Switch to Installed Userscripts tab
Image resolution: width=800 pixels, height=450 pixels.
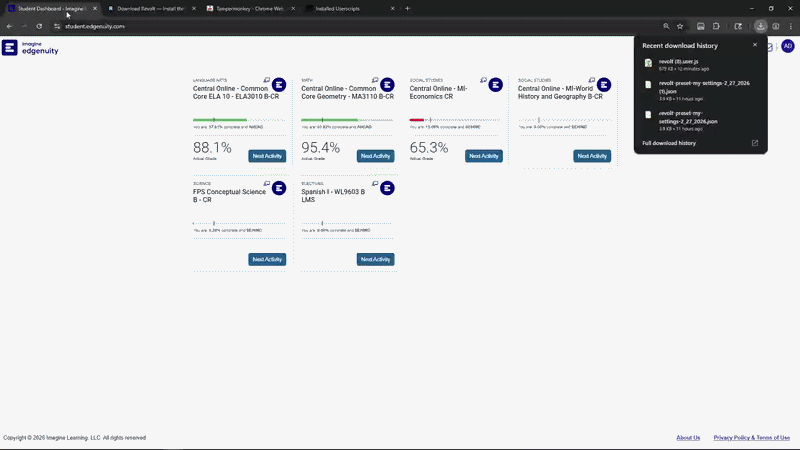pyautogui.click(x=345, y=8)
